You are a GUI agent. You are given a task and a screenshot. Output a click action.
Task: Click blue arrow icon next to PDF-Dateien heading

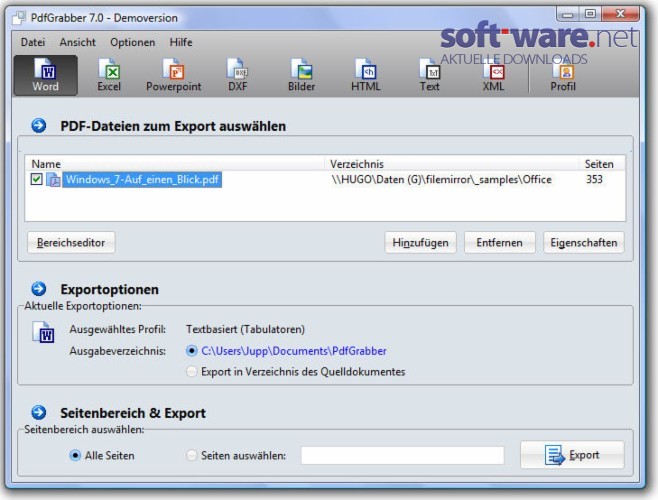click(39, 126)
